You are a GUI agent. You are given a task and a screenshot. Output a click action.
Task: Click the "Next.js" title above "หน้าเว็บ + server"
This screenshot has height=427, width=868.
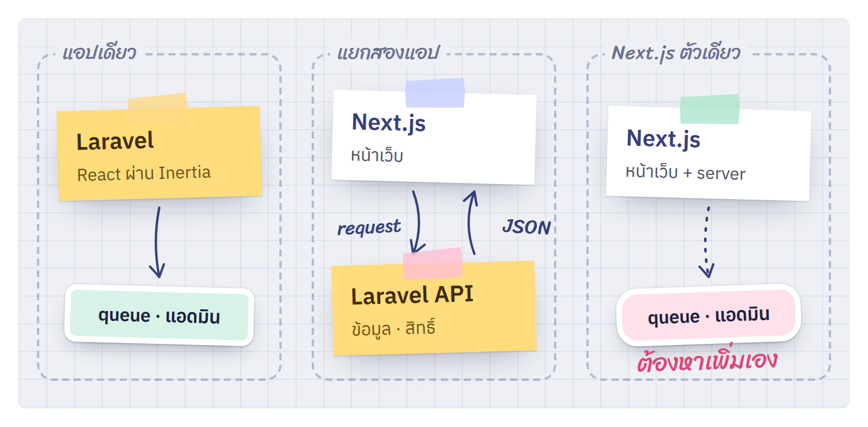pyautogui.click(x=663, y=138)
